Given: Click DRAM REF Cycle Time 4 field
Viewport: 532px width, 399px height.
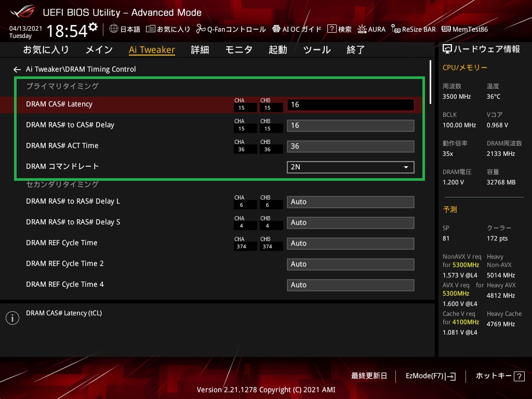Looking at the screenshot, I should pyautogui.click(x=351, y=285).
